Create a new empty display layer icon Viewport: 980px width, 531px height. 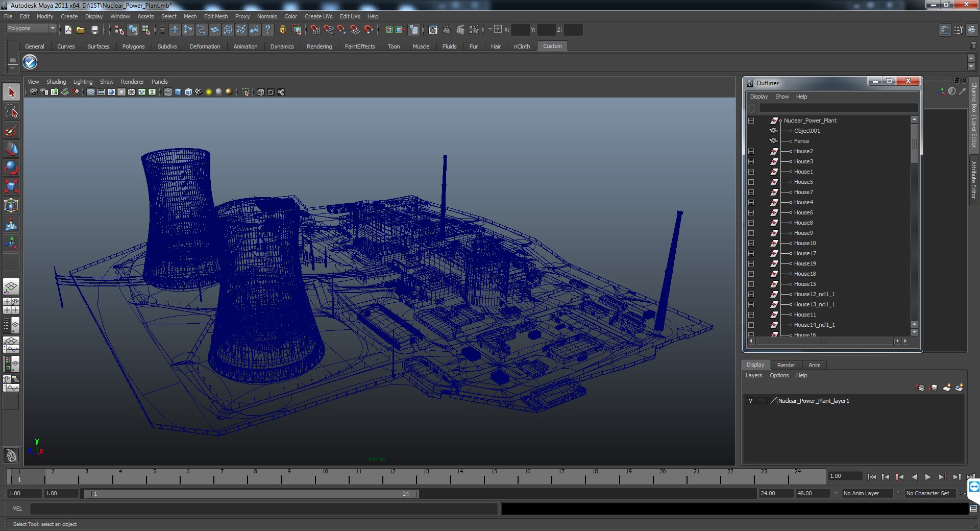[946, 388]
